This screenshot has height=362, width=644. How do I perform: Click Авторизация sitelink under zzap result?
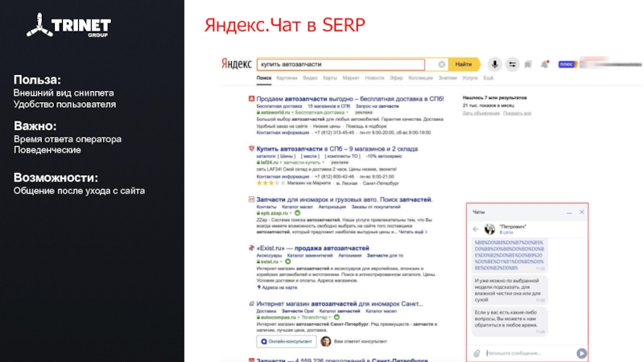coord(332,207)
